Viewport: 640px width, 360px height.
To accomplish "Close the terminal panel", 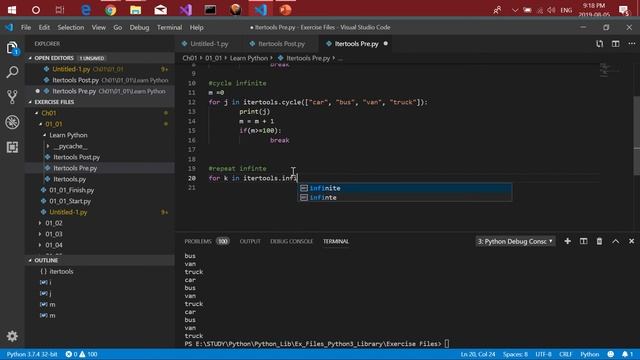I will 631,241.
